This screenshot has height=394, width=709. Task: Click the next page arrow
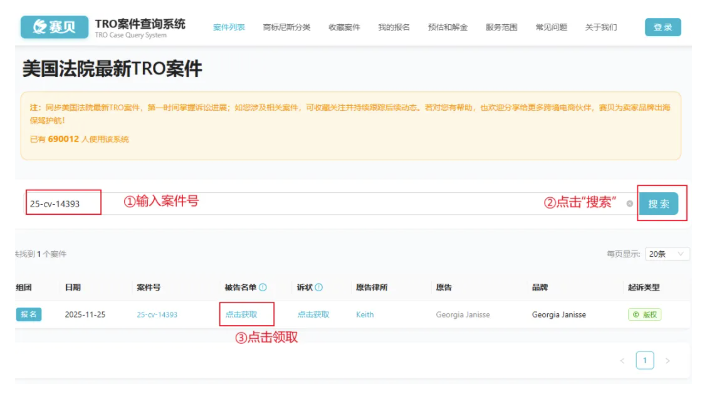(x=667, y=361)
